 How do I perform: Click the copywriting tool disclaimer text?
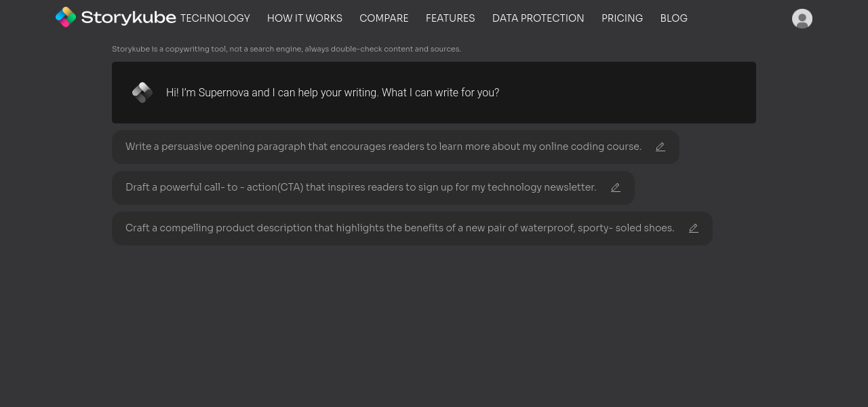[x=286, y=49]
